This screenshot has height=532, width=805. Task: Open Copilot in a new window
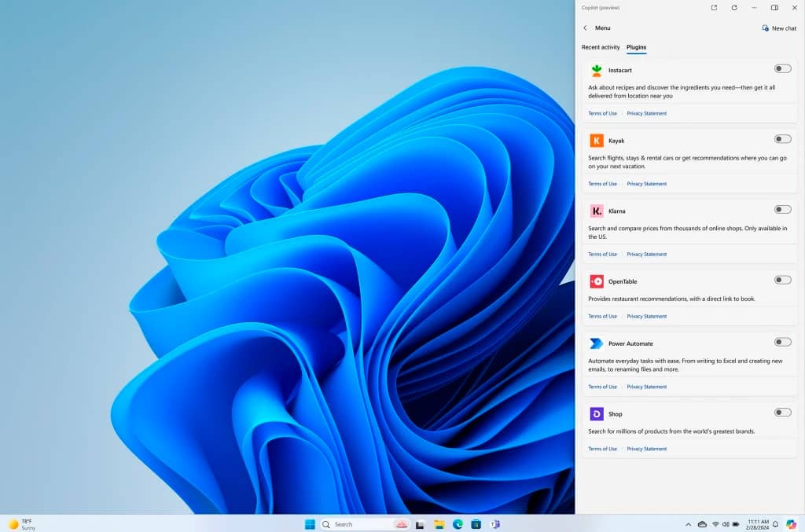click(x=714, y=8)
